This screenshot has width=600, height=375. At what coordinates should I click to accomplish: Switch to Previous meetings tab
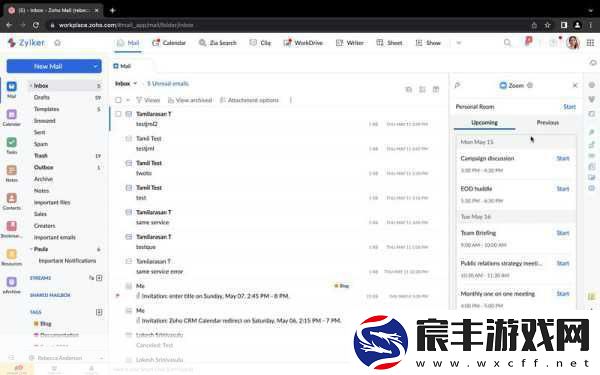coord(548,122)
